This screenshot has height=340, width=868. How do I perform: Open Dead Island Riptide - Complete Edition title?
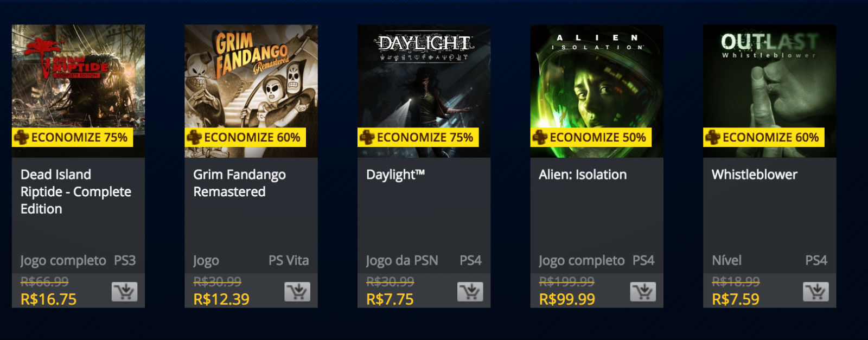click(76, 192)
